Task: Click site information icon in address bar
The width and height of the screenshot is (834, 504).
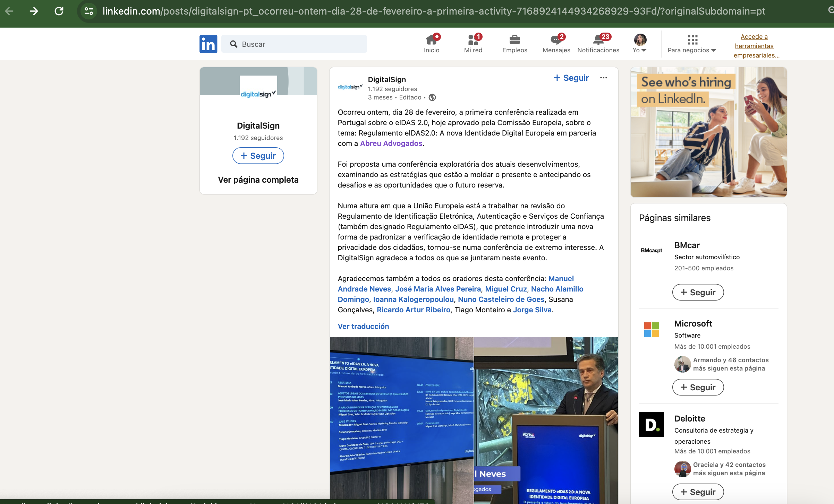Action: (89, 11)
